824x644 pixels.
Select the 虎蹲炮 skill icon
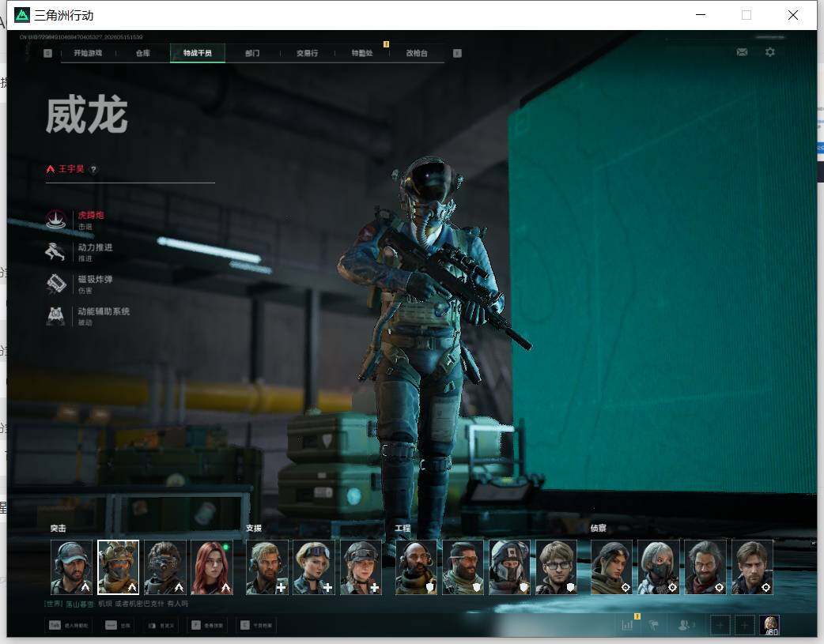coord(56,220)
